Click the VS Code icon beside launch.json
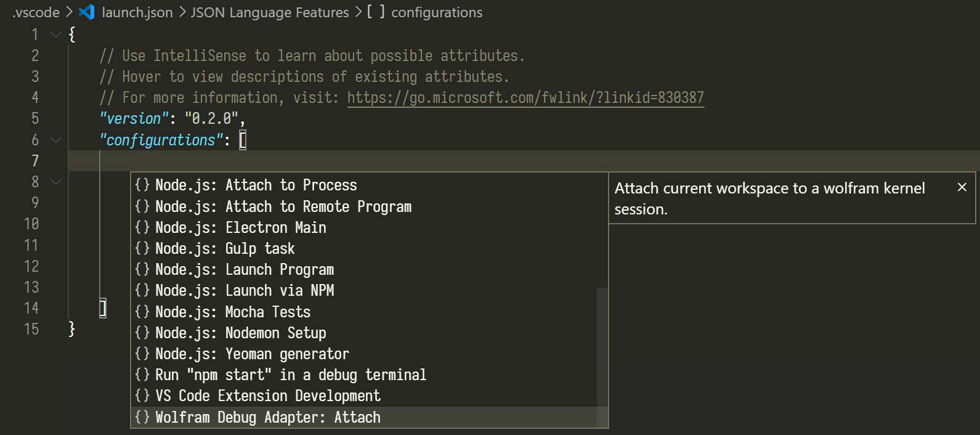The height and width of the screenshot is (435, 980). pyautogui.click(x=87, y=12)
